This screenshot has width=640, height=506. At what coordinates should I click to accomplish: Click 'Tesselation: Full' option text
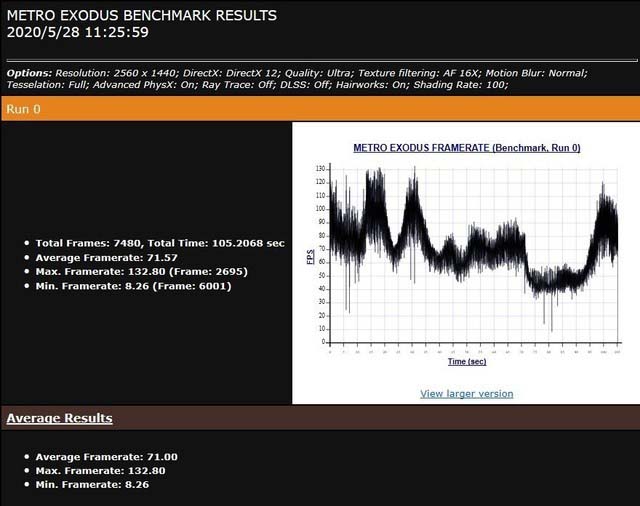click(x=47, y=85)
